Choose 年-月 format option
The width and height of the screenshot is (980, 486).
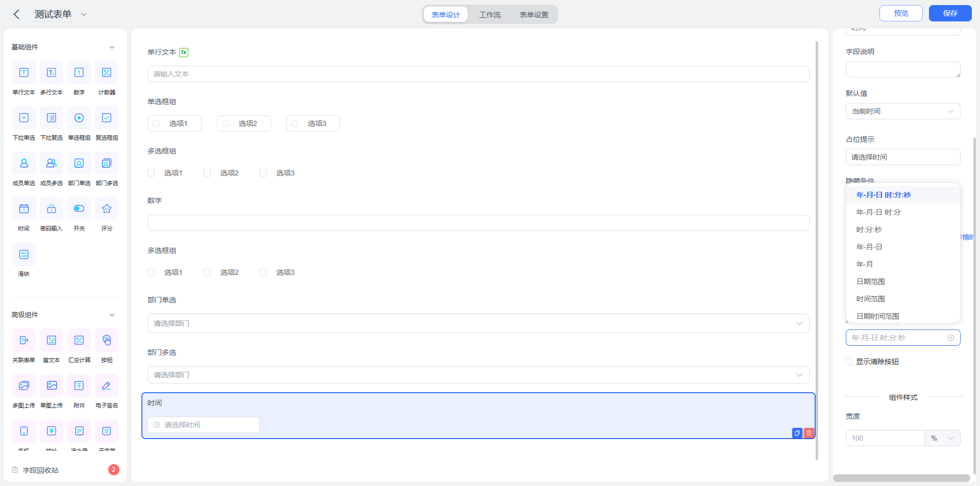click(903, 264)
